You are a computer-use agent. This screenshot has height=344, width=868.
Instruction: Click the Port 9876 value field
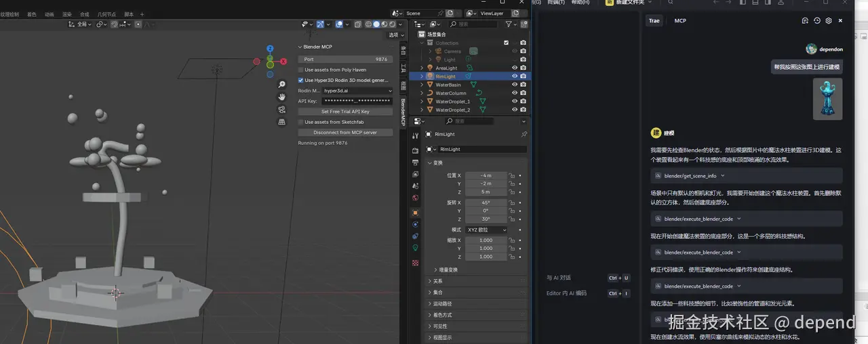pos(345,60)
